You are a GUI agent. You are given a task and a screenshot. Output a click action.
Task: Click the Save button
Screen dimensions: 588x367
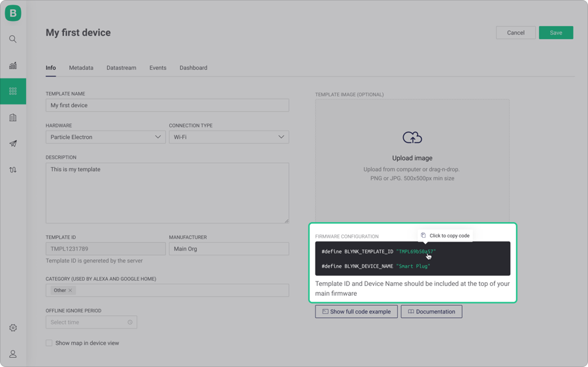pos(555,33)
